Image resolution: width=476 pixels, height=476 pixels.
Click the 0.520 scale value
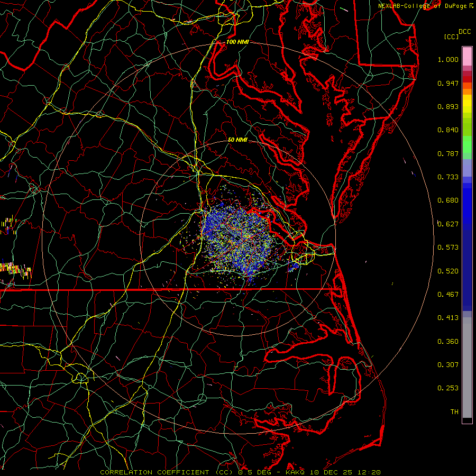(x=448, y=271)
